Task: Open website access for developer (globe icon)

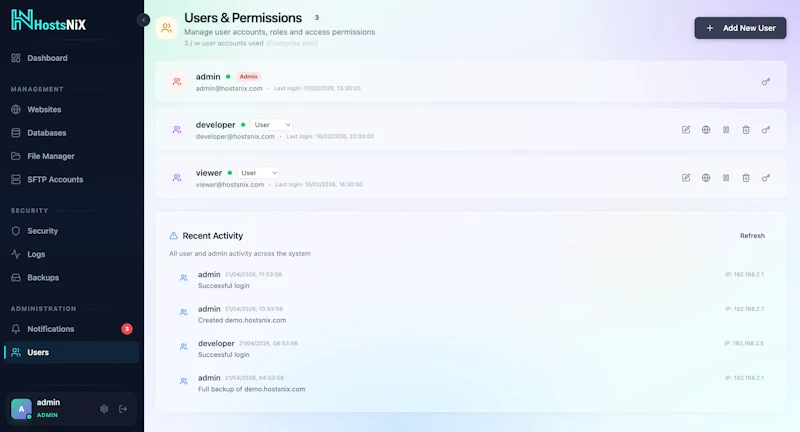Action: tap(706, 130)
